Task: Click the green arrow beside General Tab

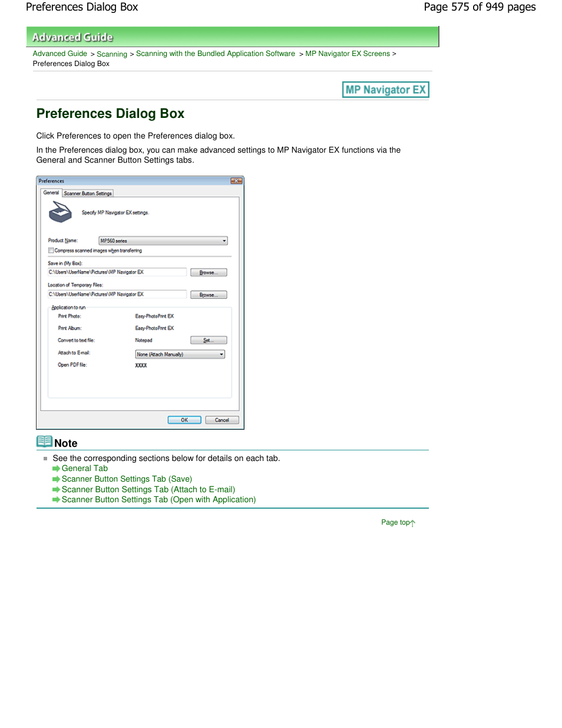Action: [x=57, y=469]
